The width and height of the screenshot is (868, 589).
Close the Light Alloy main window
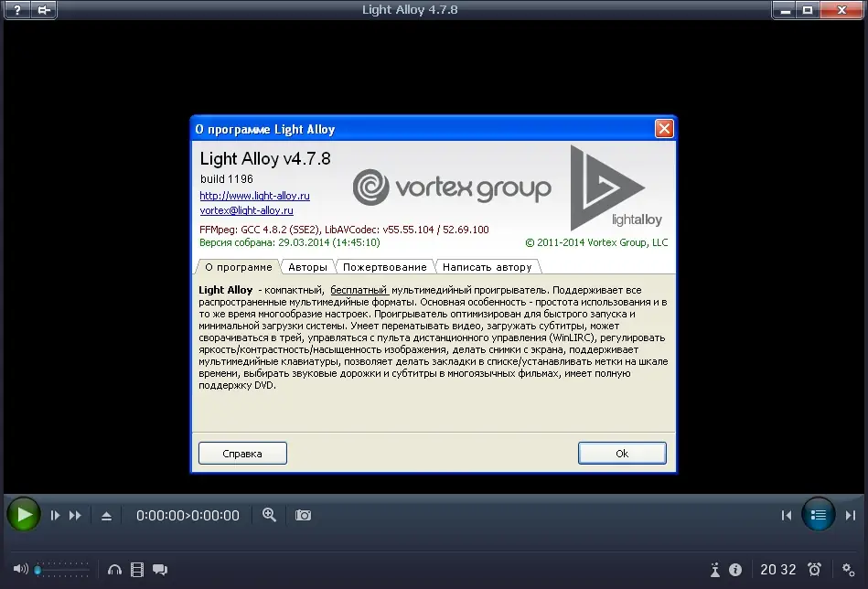[x=841, y=10]
